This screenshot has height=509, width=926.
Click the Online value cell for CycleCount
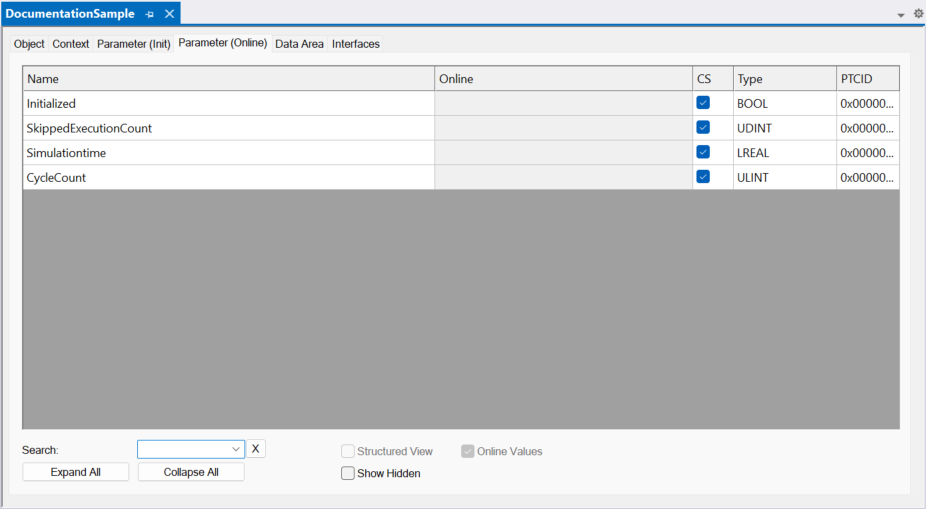[x=563, y=178]
